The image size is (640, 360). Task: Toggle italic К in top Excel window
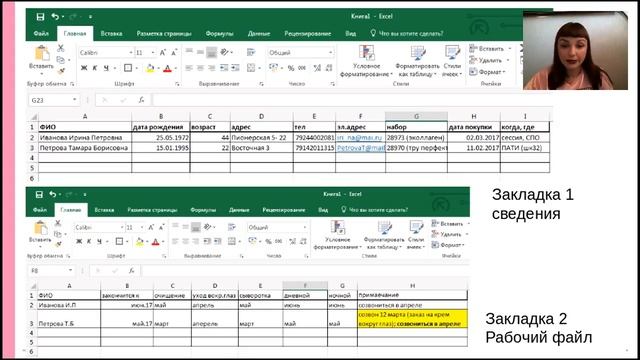point(95,68)
